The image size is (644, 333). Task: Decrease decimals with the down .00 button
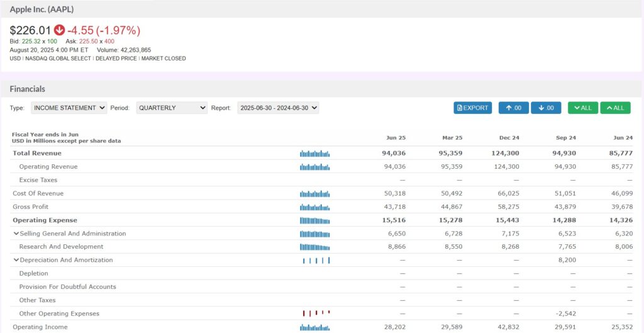(x=546, y=108)
